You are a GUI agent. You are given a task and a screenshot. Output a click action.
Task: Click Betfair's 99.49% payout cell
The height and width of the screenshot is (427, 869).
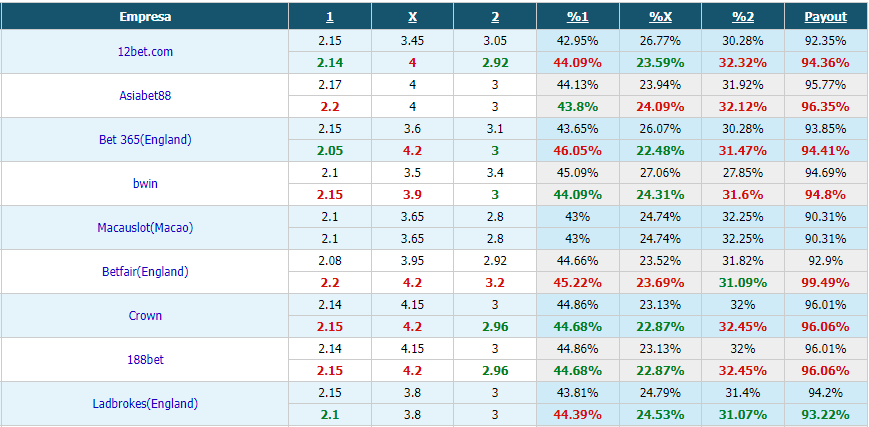[826, 283]
